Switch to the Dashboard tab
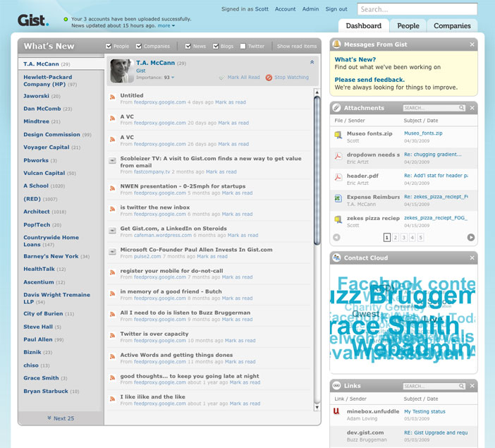This screenshot has height=448, width=495. coord(363,26)
